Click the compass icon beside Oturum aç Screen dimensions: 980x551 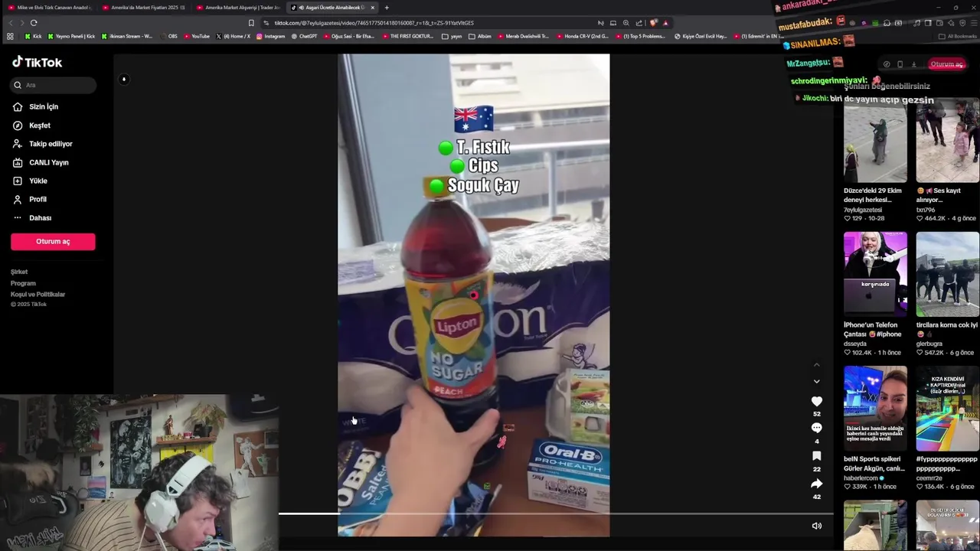coord(886,64)
